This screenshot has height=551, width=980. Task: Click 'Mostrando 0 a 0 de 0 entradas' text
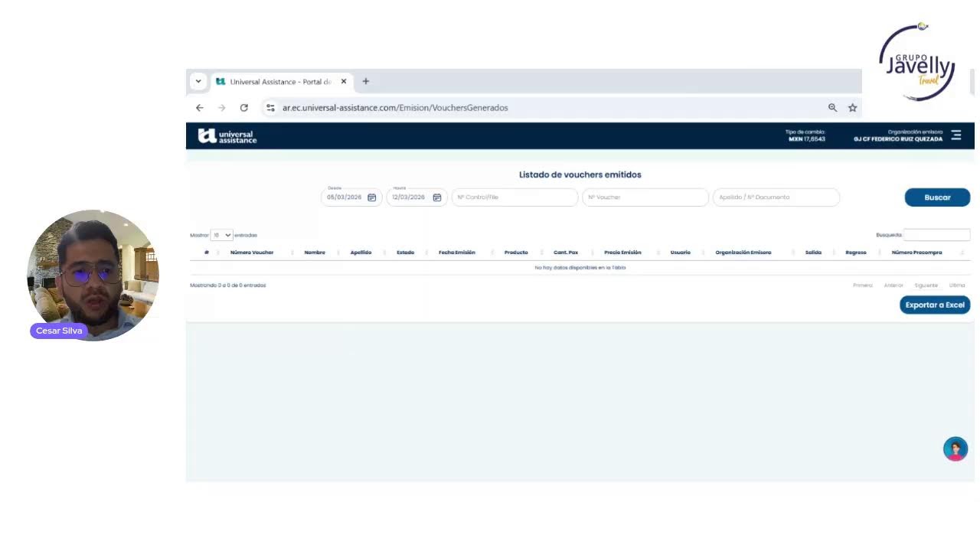(228, 285)
